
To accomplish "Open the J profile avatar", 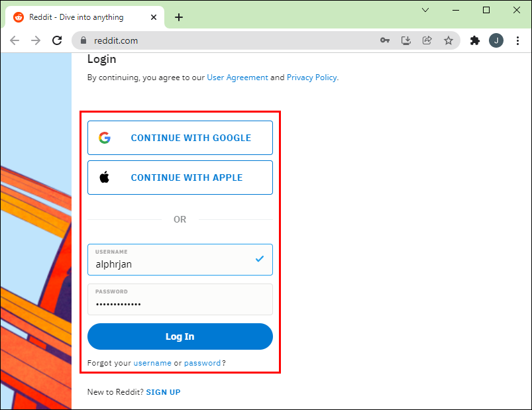I will (x=496, y=40).
